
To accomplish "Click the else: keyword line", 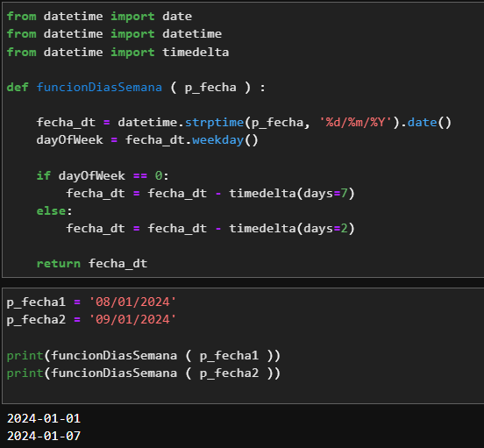I will pyautogui.click(x=54, y=211).
